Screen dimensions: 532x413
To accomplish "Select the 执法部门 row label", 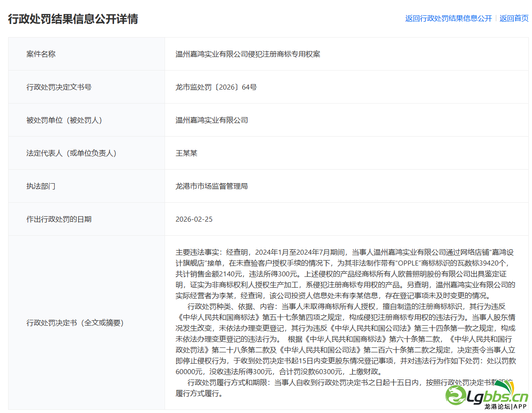I will coord(41,186).
